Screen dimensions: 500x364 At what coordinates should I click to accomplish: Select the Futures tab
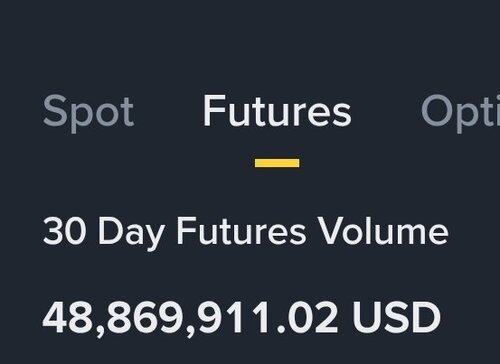277,111
